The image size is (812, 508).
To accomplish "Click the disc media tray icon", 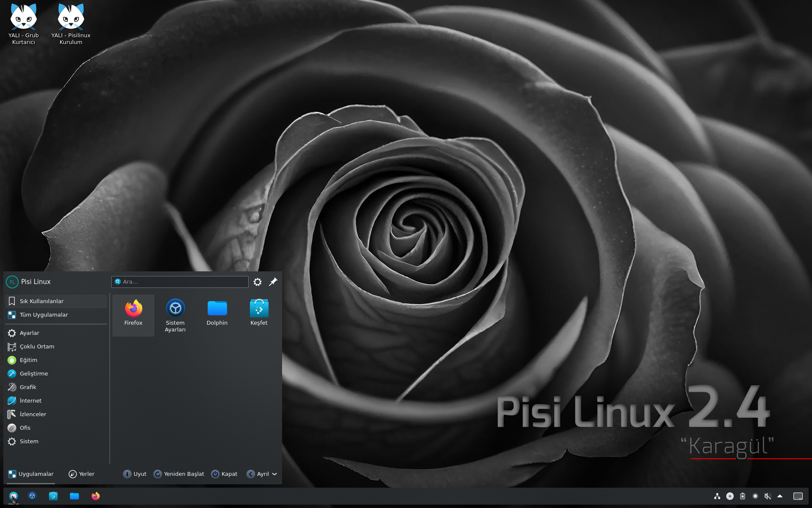I will tap(730, 496).
